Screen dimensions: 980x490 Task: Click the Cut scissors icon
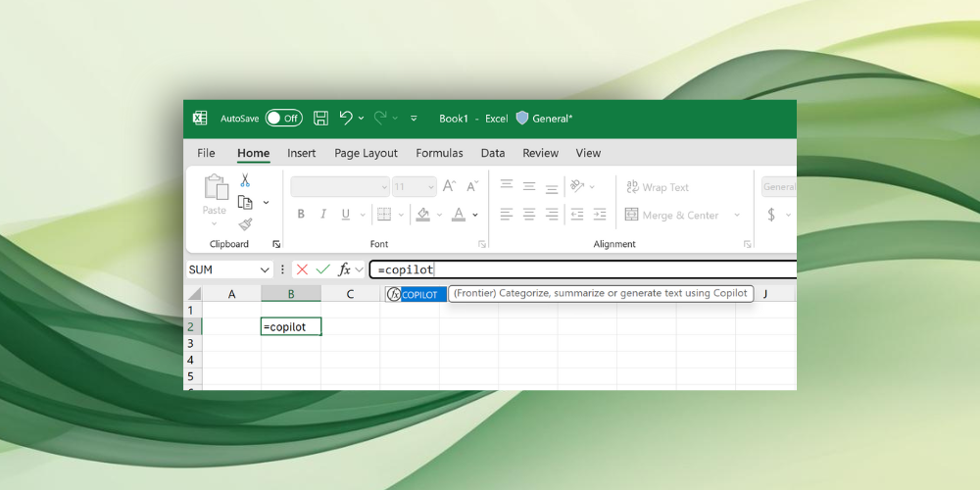click(245, 180)
